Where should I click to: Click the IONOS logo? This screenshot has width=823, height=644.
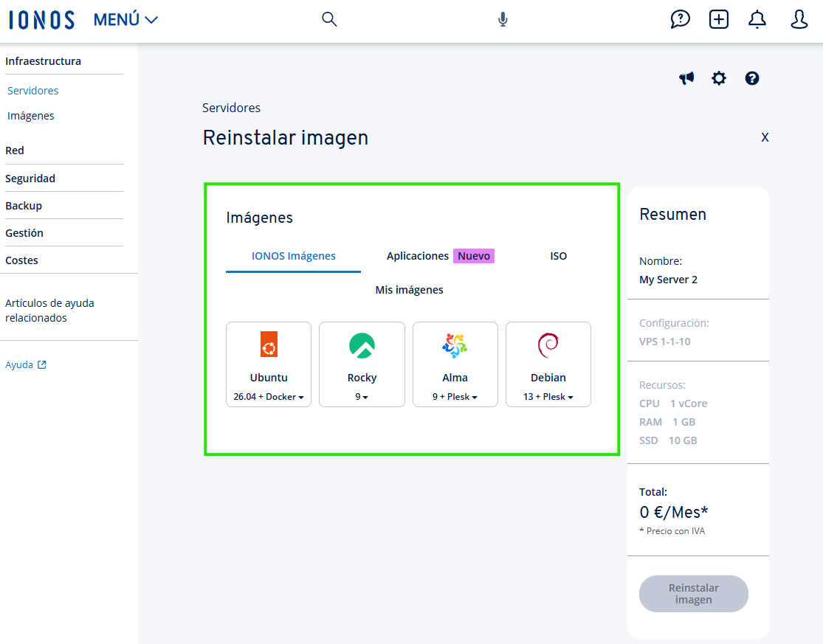click(x=41, y=20)
